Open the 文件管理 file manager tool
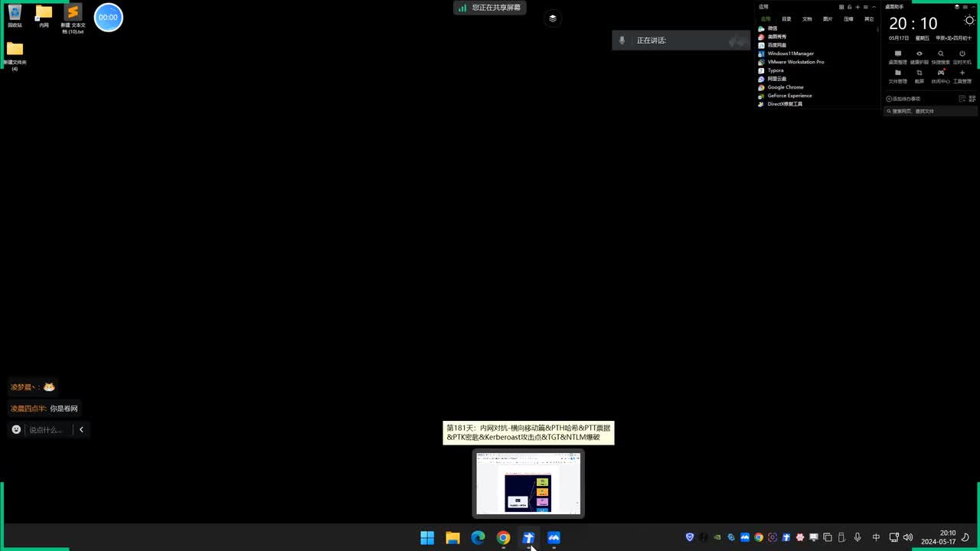This screenshot has width=980, height=551. (897, 77)
